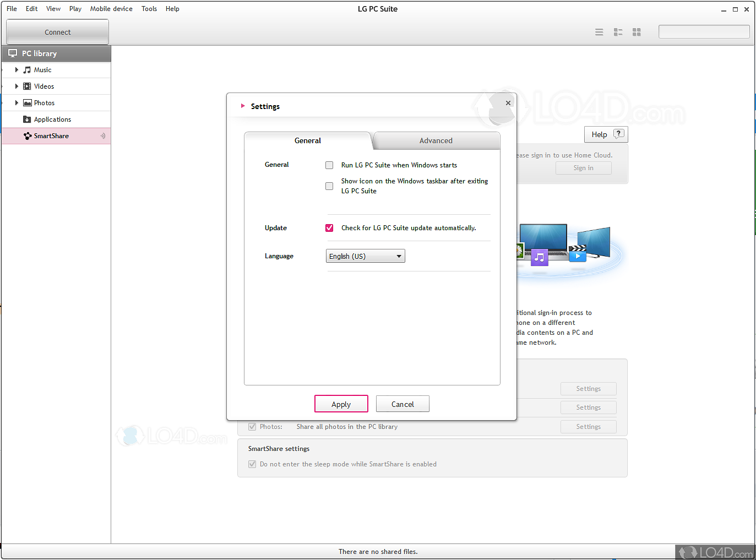
Task: Enable Run LG PC Suite when Windows starts
Action: click(329, 165)
